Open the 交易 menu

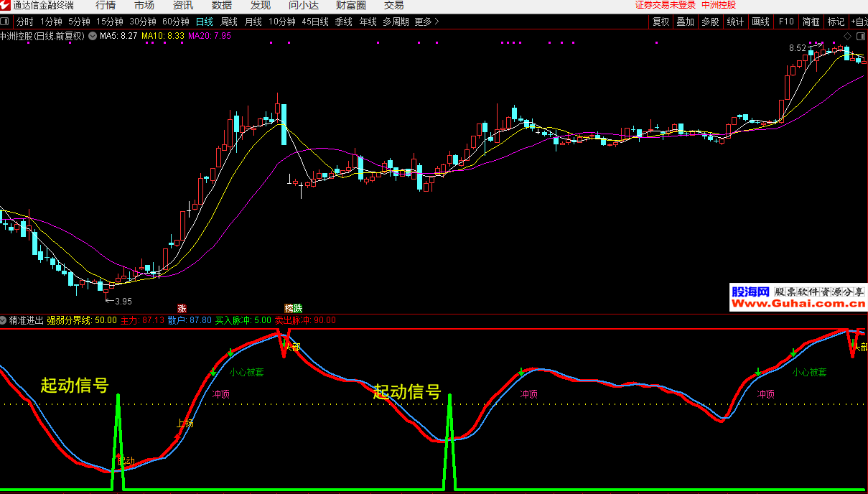[394, 6]
